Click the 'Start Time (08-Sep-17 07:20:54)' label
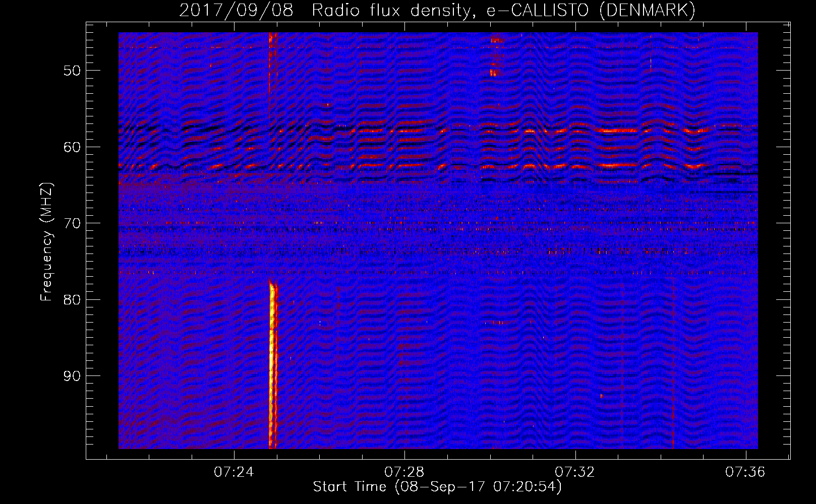 (x=437, y=487)
